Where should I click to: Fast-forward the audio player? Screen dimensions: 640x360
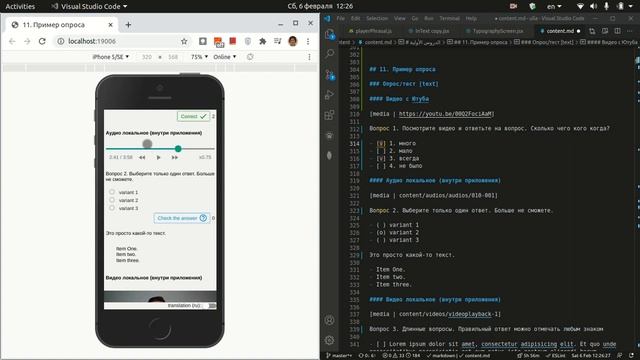[x=175, y=157]
